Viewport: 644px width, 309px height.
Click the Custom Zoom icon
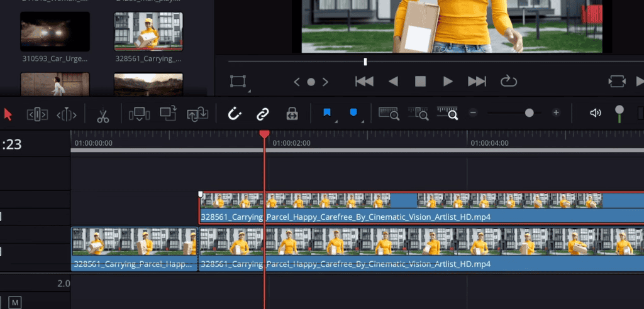(x=448, y=113)
